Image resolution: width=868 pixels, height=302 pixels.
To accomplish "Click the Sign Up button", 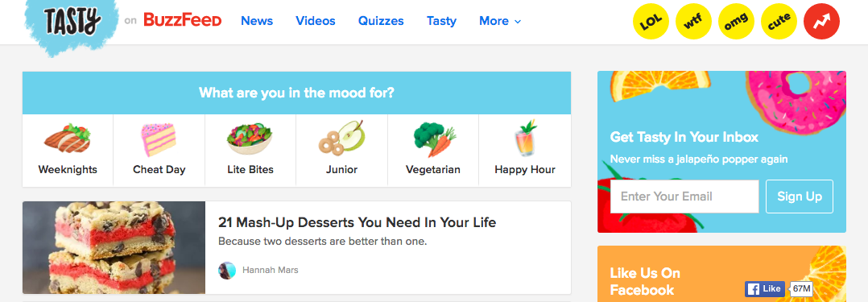I will [x=800, y=197].
